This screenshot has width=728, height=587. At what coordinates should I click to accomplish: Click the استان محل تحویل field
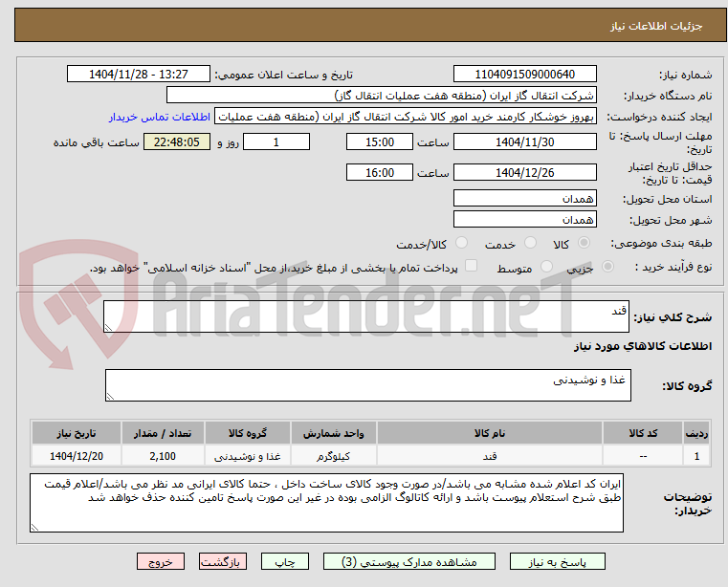pos(524,198)
